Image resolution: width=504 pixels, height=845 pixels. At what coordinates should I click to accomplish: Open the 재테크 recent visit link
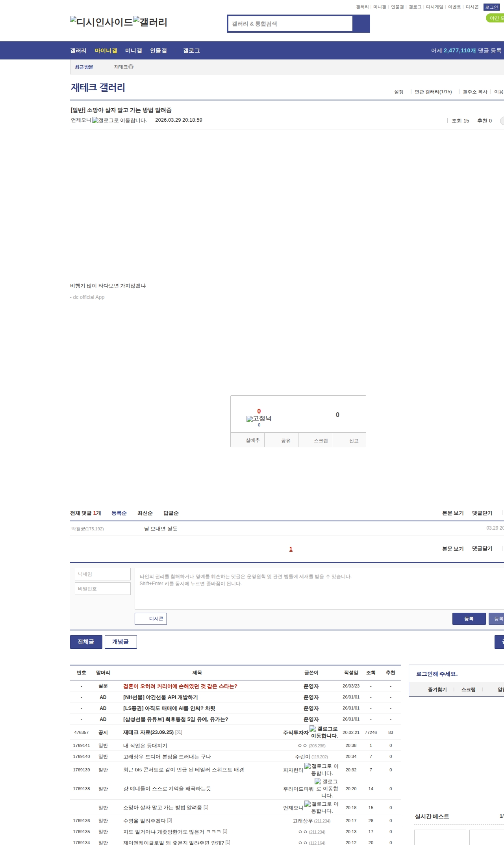tap(121, 67)
